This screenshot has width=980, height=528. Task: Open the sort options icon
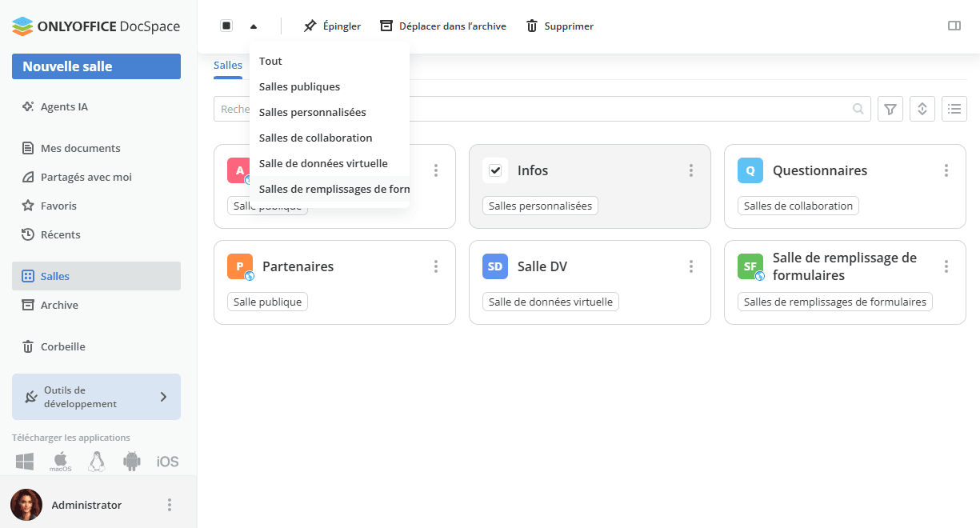pyautogui.click(x=922, y=109)
